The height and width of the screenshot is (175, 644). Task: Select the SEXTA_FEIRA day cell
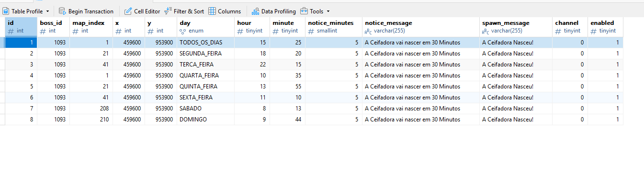point(205,97)
